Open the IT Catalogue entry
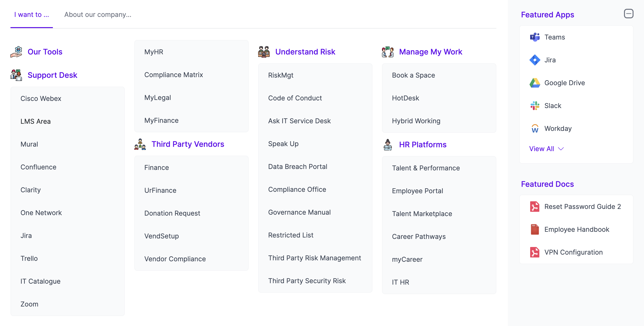 (40, 281)
